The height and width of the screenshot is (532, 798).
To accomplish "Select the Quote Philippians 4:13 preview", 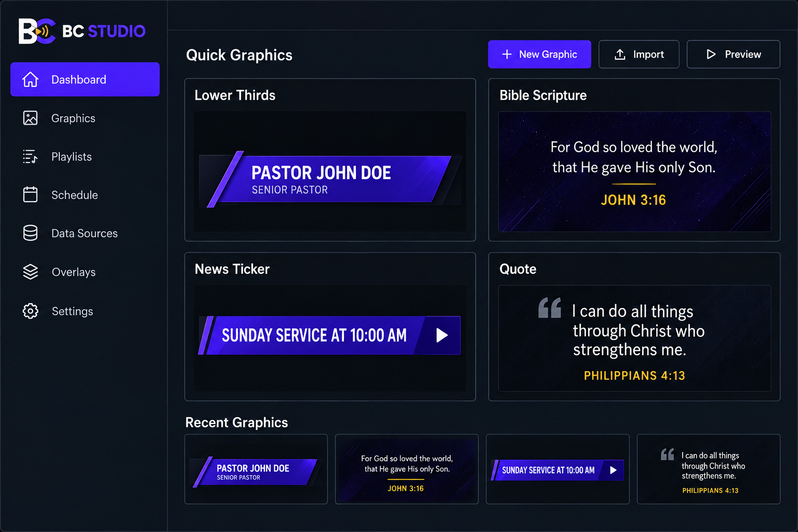I will coord(634,338).
